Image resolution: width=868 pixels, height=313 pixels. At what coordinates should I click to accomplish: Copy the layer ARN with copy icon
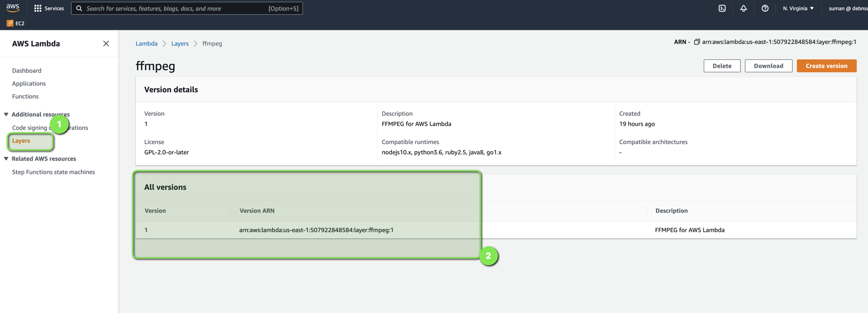click(697, 42)
